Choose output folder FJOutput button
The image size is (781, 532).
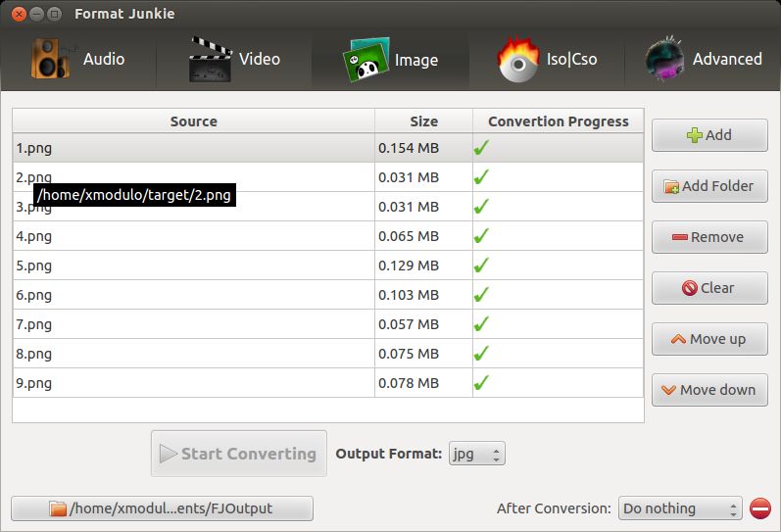(162, 508)
